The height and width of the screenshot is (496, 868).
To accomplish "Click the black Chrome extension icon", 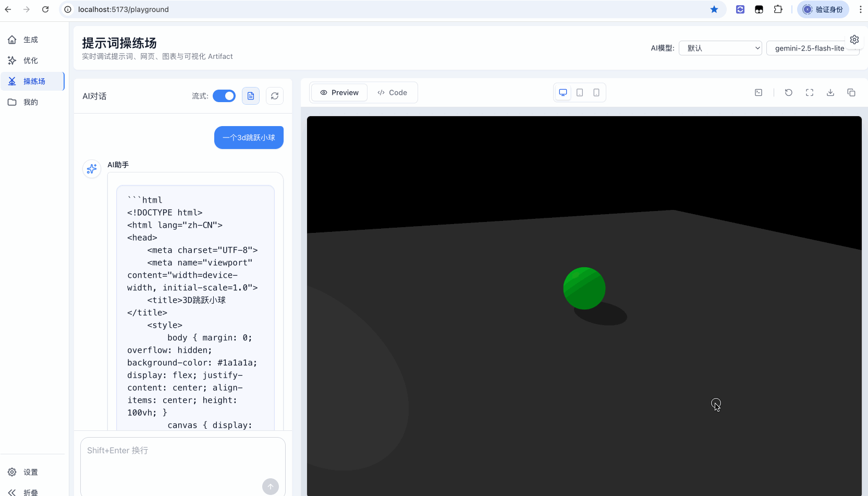I will 759,9.
